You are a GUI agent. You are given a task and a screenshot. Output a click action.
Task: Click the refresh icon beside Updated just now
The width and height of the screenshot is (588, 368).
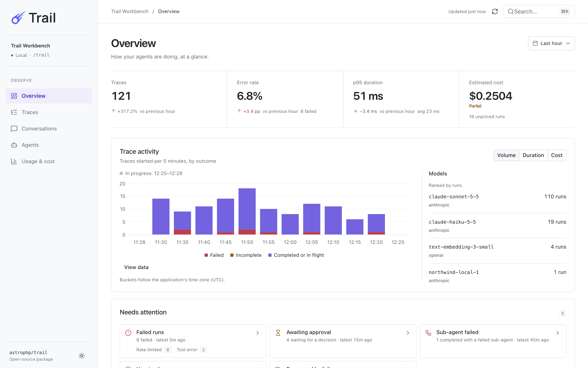[x=495, y=11]
